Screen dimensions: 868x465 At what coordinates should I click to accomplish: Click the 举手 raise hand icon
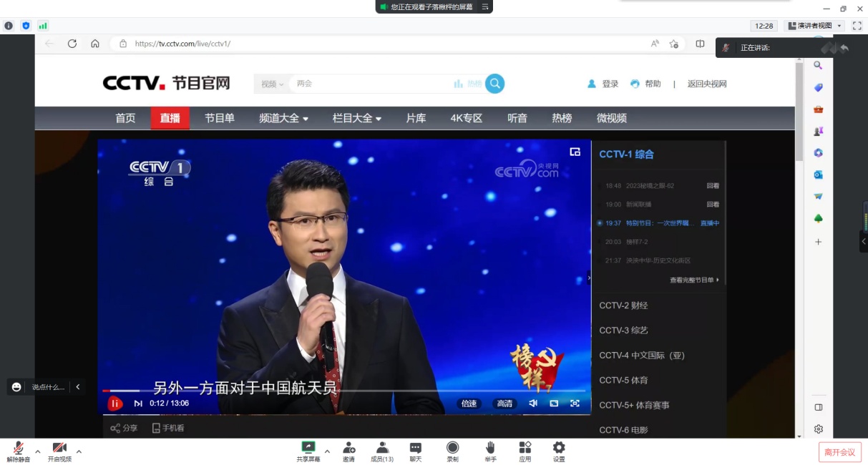tap(490, 451)
